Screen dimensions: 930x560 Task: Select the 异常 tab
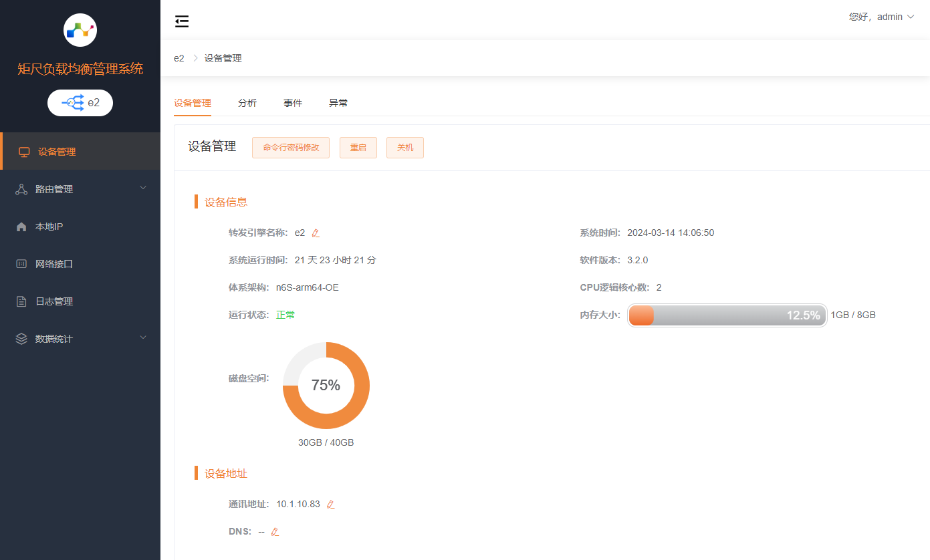tap(338, 102)
